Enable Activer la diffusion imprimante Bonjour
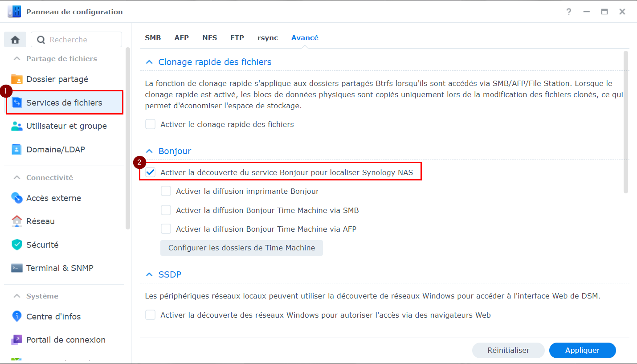 [166, 191]
